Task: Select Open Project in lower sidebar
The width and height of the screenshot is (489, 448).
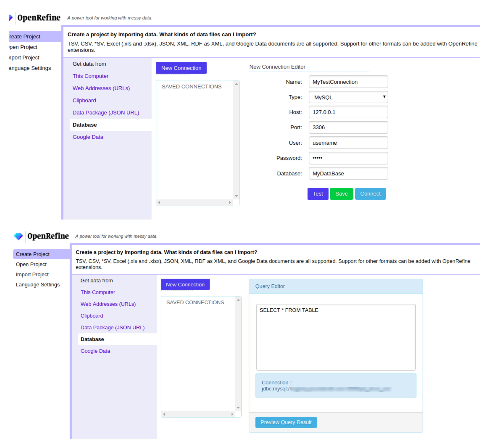Action: coord(31,264)
